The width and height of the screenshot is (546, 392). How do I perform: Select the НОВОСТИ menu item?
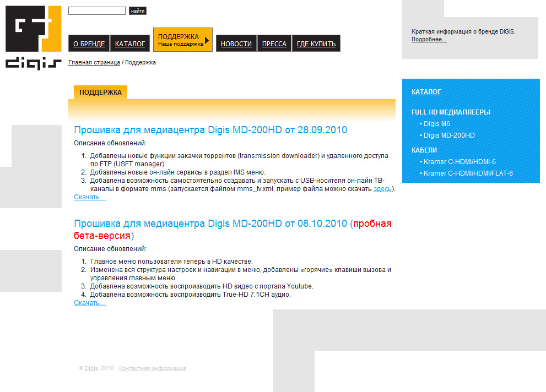pos(236,43)
